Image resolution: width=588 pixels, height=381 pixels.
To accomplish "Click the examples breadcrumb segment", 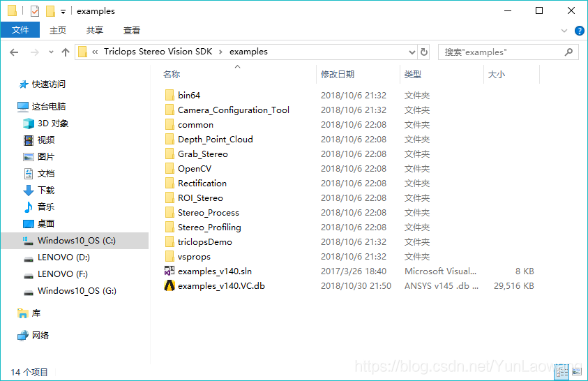I will tap(248, 52).
